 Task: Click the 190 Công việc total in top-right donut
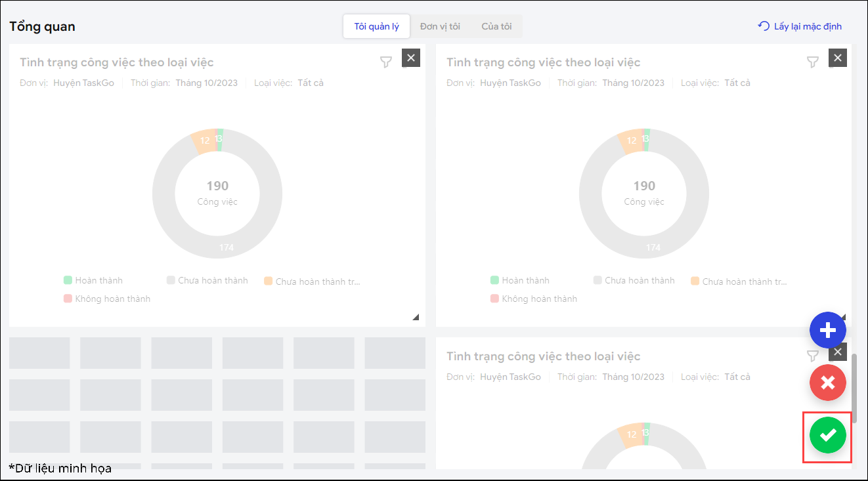point(644,193)
